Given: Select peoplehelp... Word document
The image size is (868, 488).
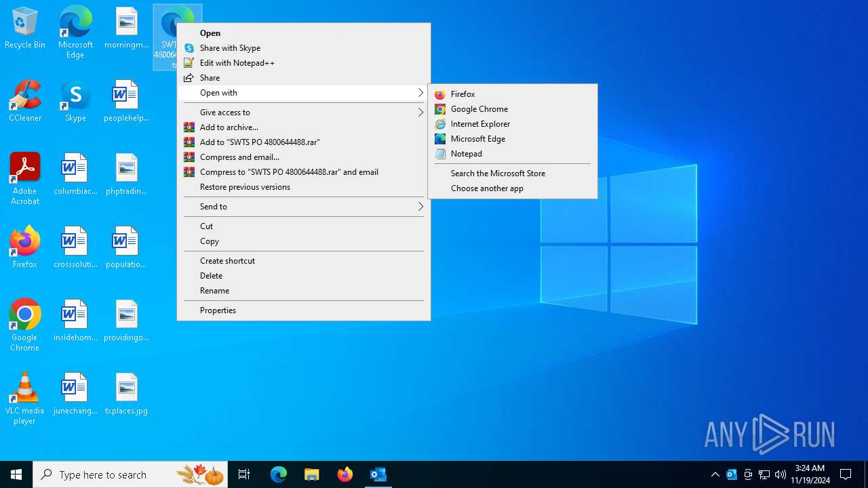Looking at the screenshot, I should (126, 101).
